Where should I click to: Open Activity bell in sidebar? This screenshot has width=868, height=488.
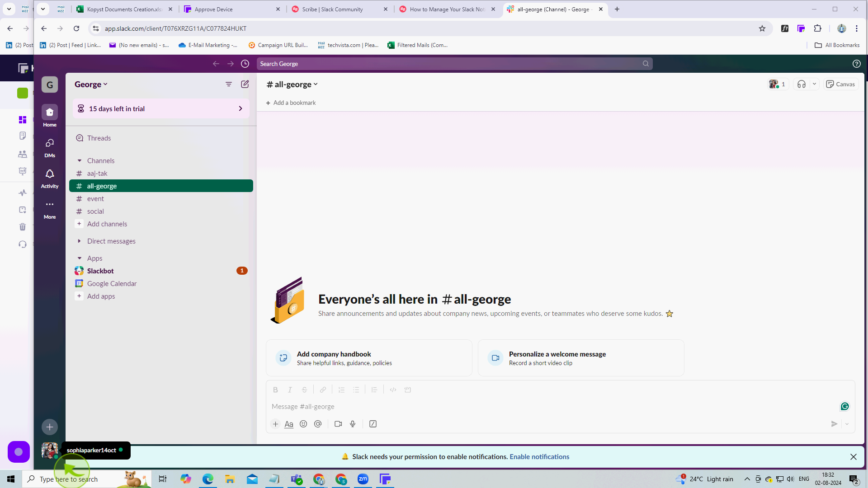50,178
